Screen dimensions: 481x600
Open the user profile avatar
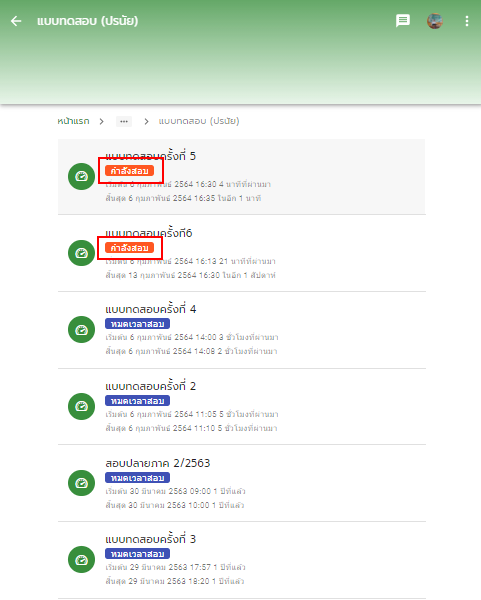435,21
